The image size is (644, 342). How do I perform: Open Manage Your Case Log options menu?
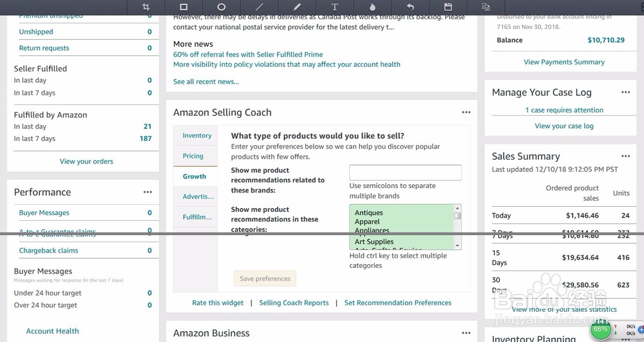[x=625, y=92]
